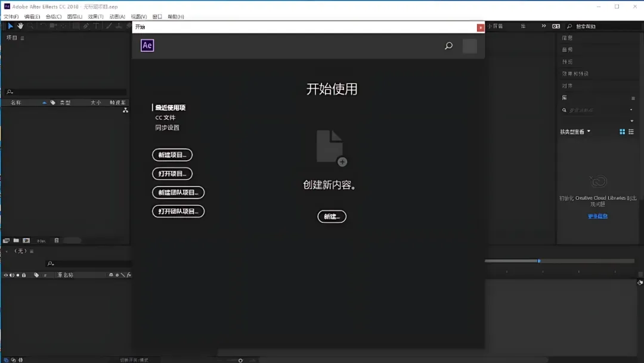Click the fx effects column icon in timeline
This screenshot has height=363, width=644.
click(x=129, y=275)
